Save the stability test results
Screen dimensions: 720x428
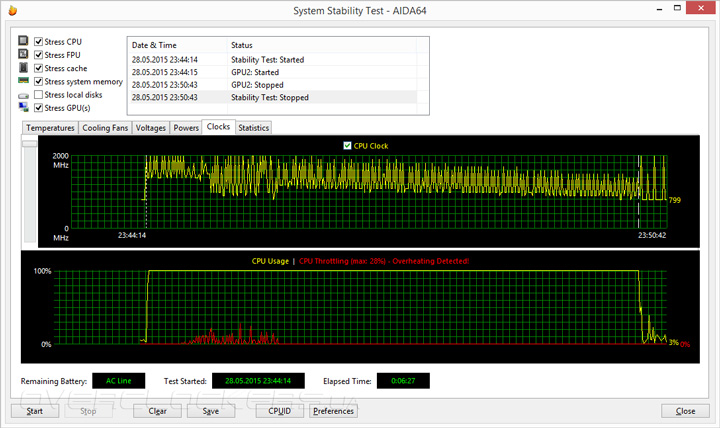[x=211, y=411]
